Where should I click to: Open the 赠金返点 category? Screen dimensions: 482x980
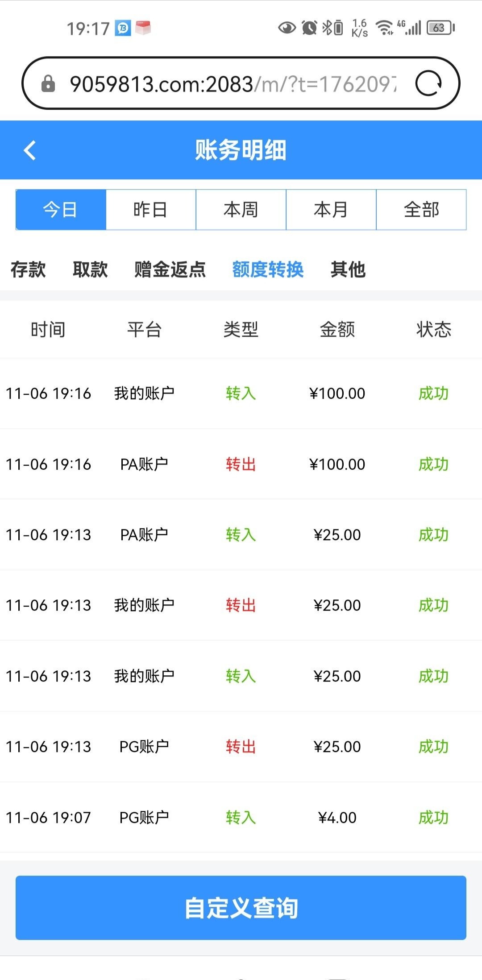pyautogui.click(x=170, y=270)
